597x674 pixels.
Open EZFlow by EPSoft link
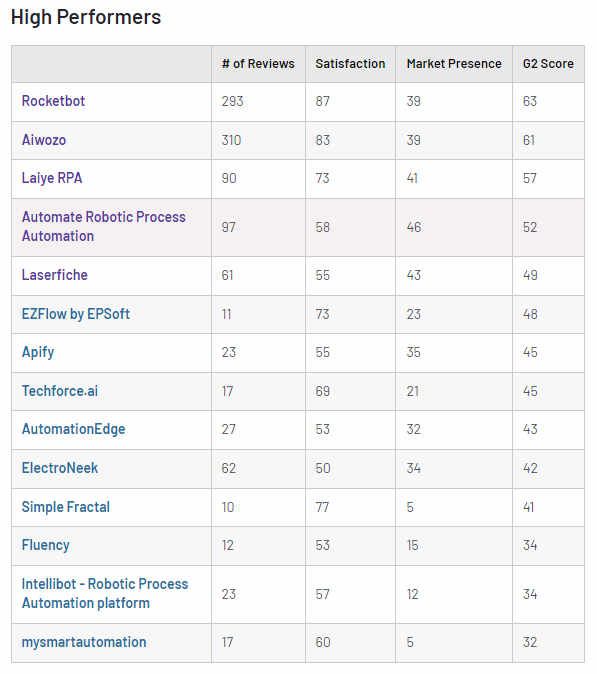pyautogui.click(x=76, y=314)
